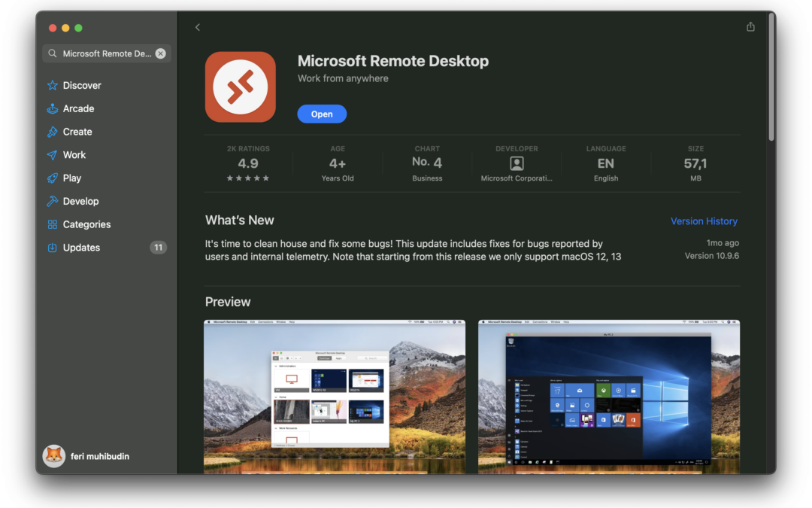Screen dimensions: 812x508
Task: Click the Updates download icon
Action: 53,248
